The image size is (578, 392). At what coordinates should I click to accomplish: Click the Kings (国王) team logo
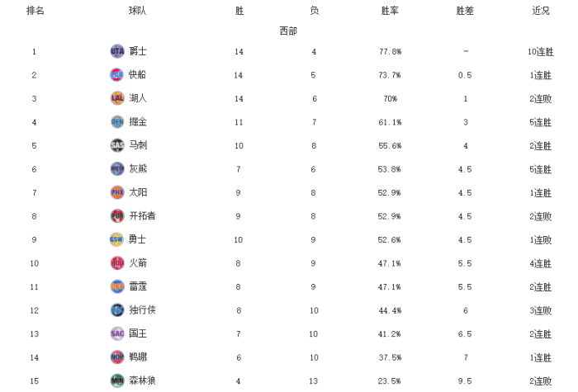pyautogui.click(x=117, y=333)
